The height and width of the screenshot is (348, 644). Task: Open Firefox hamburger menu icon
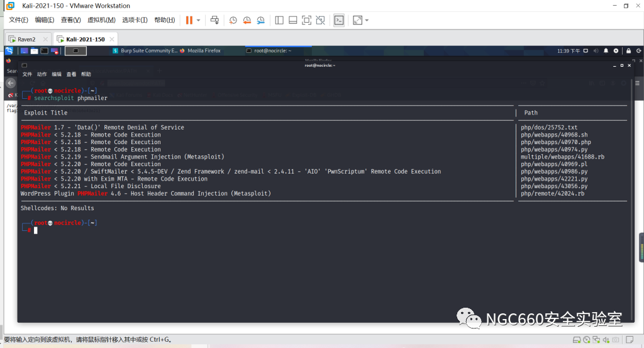pyautogui.click(x=638, y=83)
